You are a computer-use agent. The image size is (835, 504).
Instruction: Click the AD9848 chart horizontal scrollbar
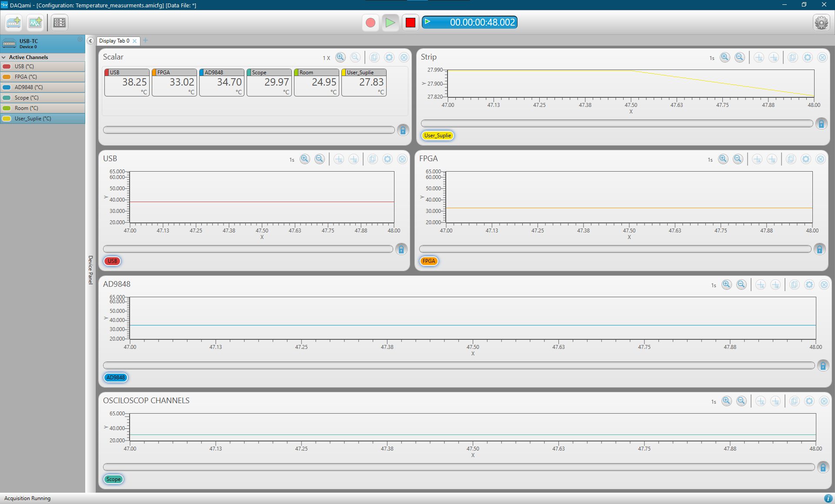[x=459, y=365]
